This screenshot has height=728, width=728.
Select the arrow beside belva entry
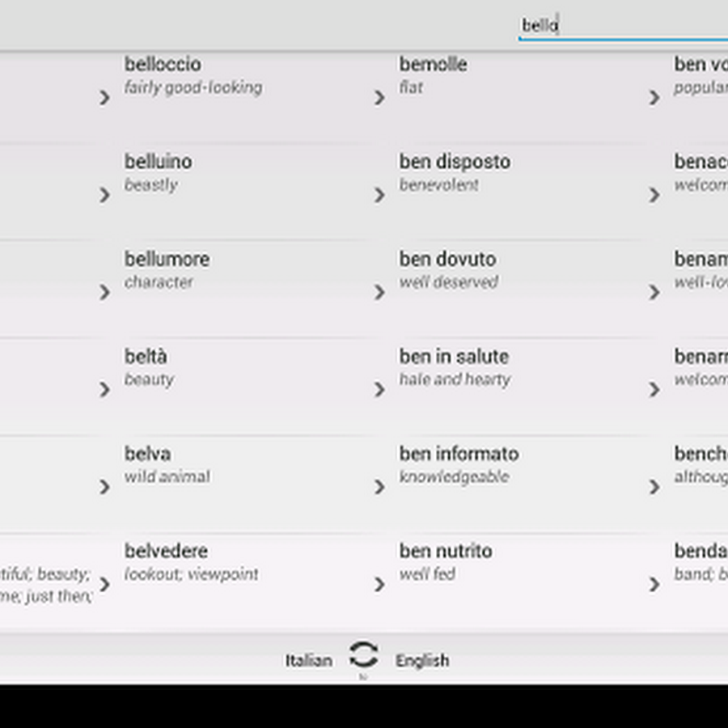click(x=105, y=487)
